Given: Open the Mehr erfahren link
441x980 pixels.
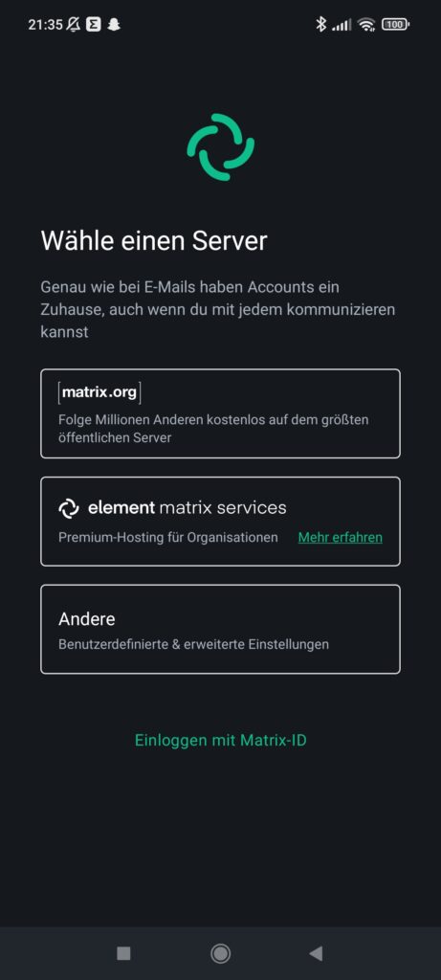Looking at the screenshot, I should tap(340, 538).
